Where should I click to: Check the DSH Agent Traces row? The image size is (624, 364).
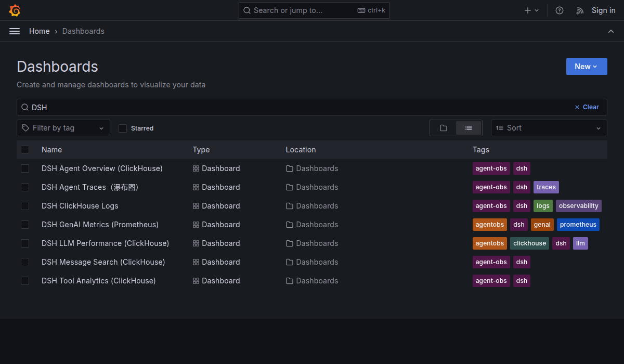(x=25, y=187)
